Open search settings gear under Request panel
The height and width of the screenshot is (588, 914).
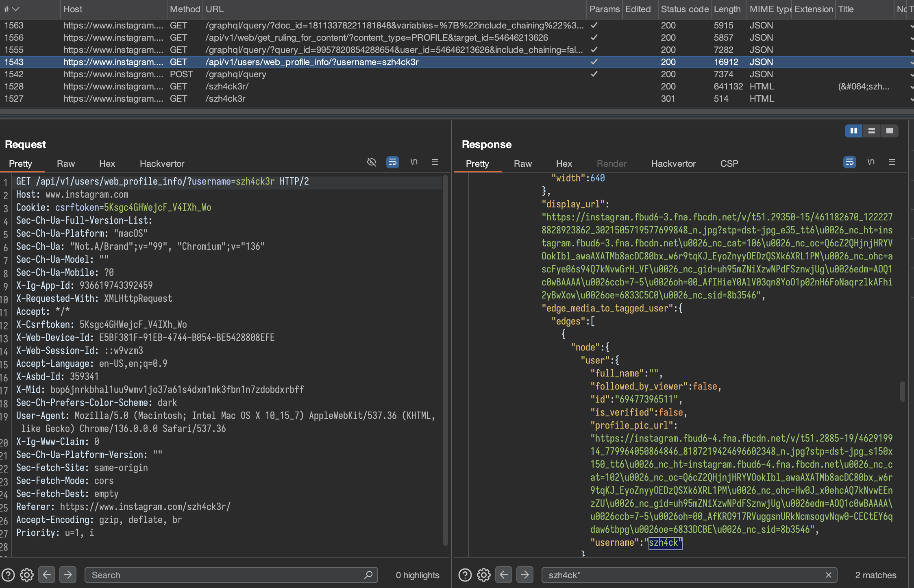(27, 575)
